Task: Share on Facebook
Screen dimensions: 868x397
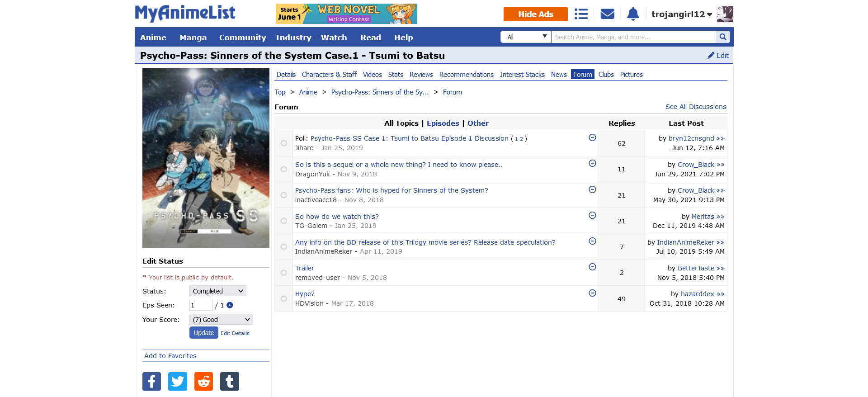Action: coord(152,381)
